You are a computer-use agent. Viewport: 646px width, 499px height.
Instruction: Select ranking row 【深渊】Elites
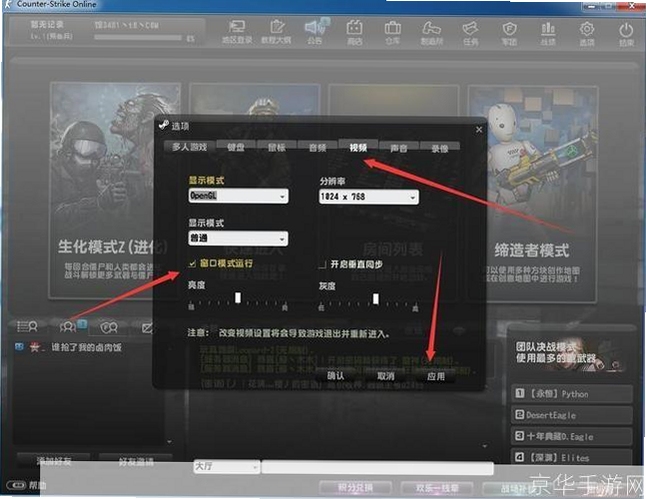pos(572,457)
